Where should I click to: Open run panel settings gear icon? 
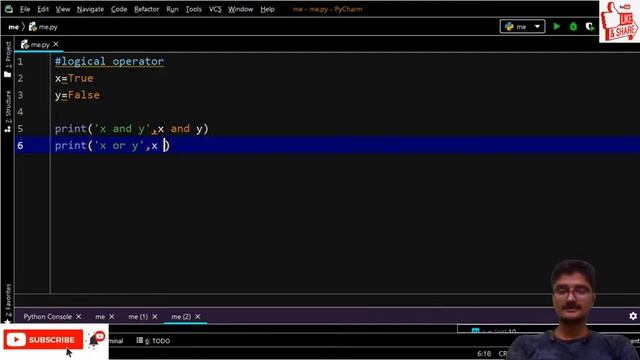[x=633, y=316]
